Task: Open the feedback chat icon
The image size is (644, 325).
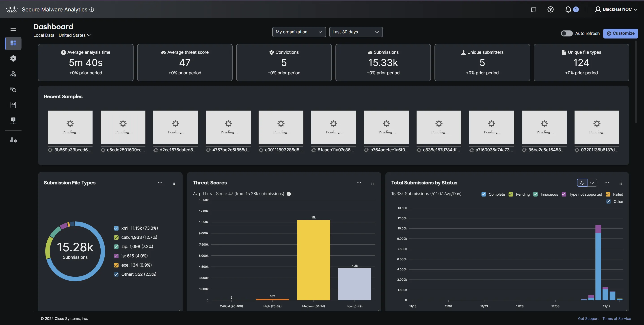Action: [x=533, y=9]
